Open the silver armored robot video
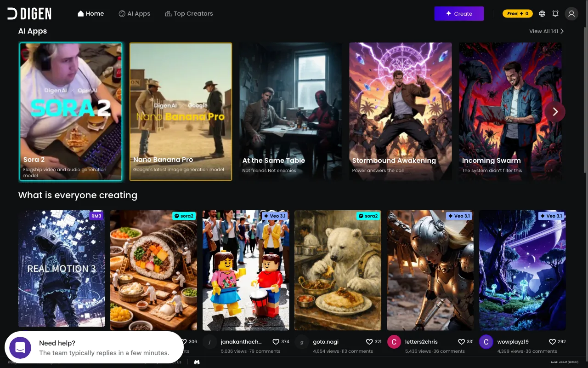The height and width of the screenshot is (368, 588). pos(430,270)
